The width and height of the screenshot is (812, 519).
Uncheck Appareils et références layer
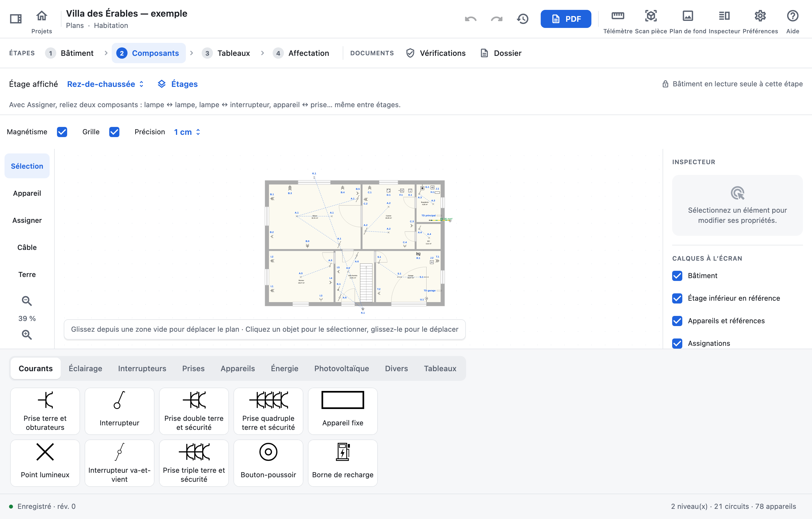tap(677, 321)
